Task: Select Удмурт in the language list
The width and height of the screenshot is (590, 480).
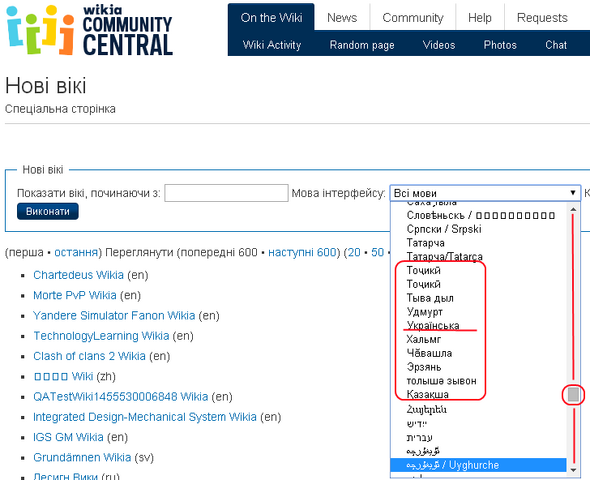Action: (x=424, y=311)
